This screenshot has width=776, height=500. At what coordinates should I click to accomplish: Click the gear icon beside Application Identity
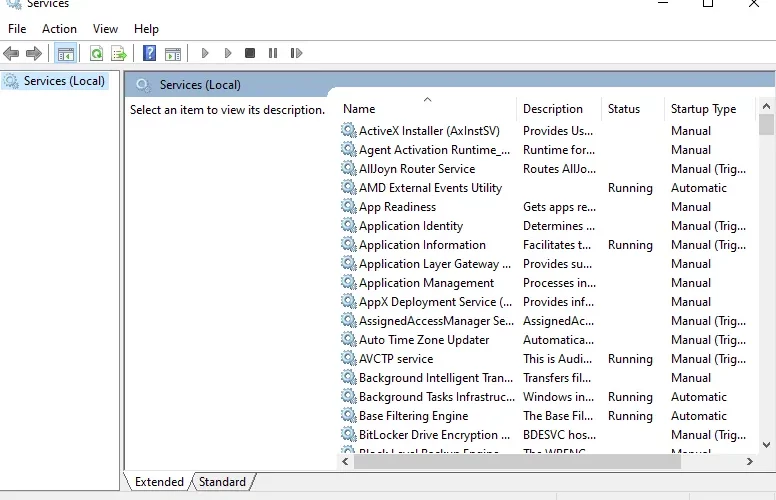point(348,225)
